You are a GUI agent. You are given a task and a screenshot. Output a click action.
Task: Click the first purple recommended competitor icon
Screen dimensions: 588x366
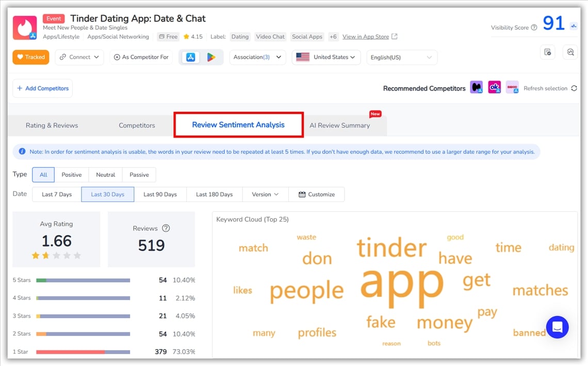[476, 88]
